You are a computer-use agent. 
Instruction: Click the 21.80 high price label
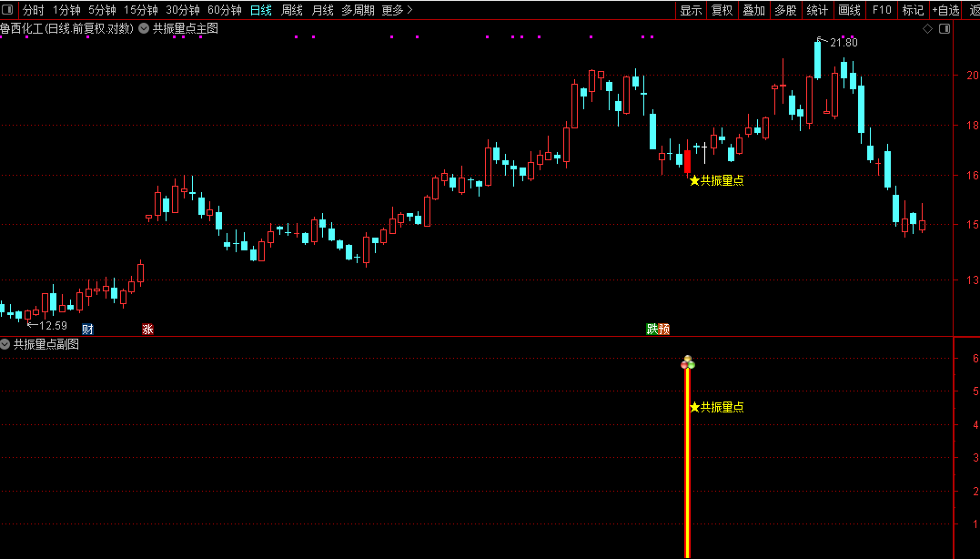point(844,43)
